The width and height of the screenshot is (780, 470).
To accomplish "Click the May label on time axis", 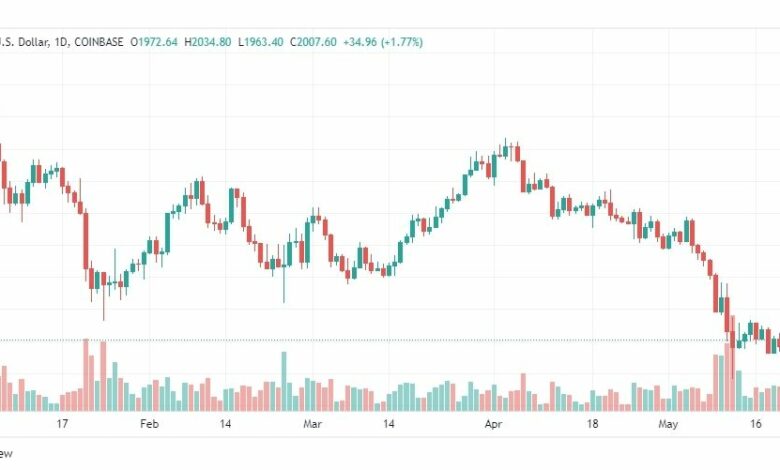I will coord(668,424).
